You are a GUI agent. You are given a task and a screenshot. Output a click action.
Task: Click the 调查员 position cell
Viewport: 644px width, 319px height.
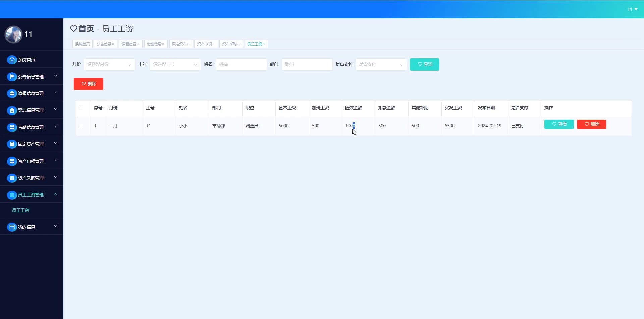252,126
